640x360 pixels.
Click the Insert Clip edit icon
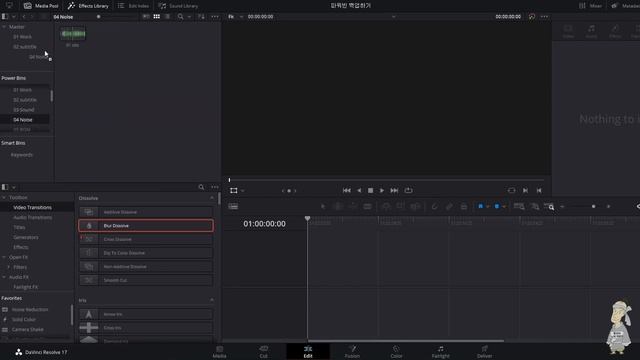point(386,207)
